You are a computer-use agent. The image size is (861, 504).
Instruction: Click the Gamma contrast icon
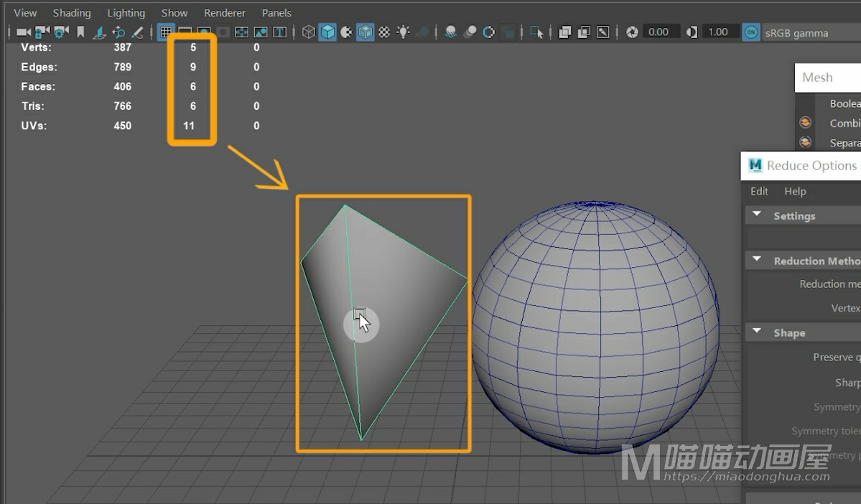tap(692, 32)
